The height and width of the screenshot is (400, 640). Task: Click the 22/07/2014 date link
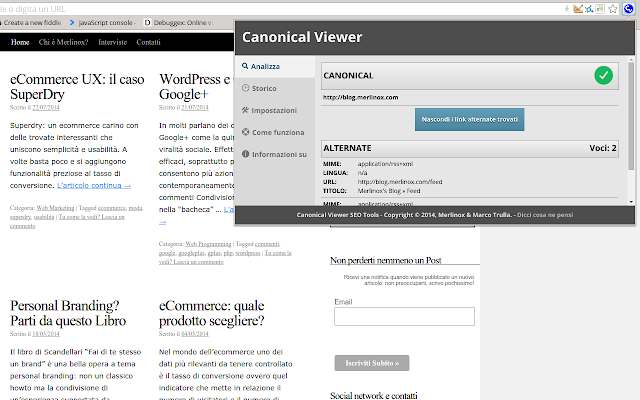46,107
